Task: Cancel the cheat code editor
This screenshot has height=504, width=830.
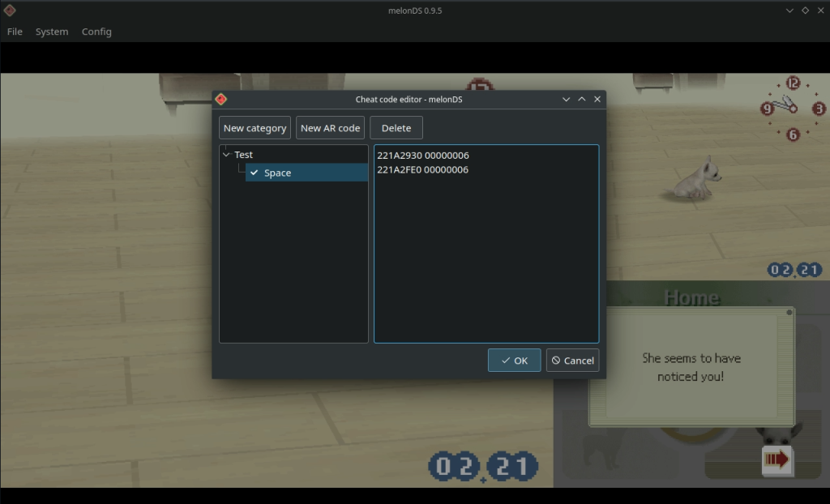Action: coord(573,360)
